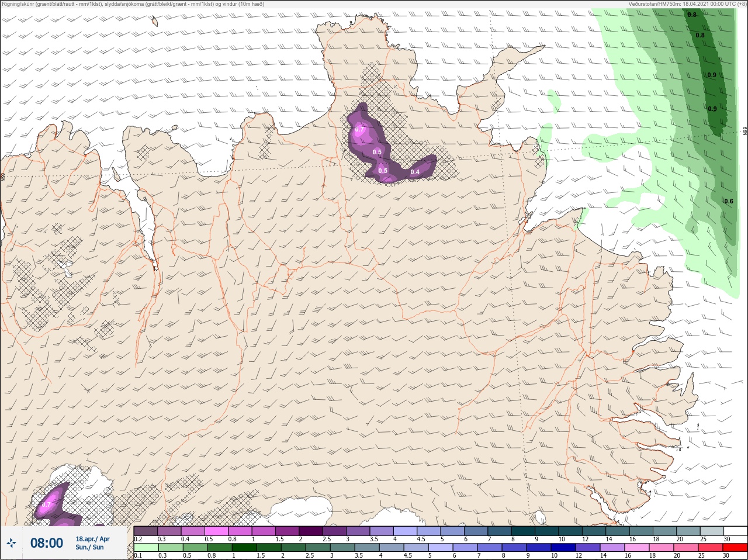Click the 08:00 forecast time display
Screen dimensions: 748x560
pyautogui.click(x=47, y=543)
